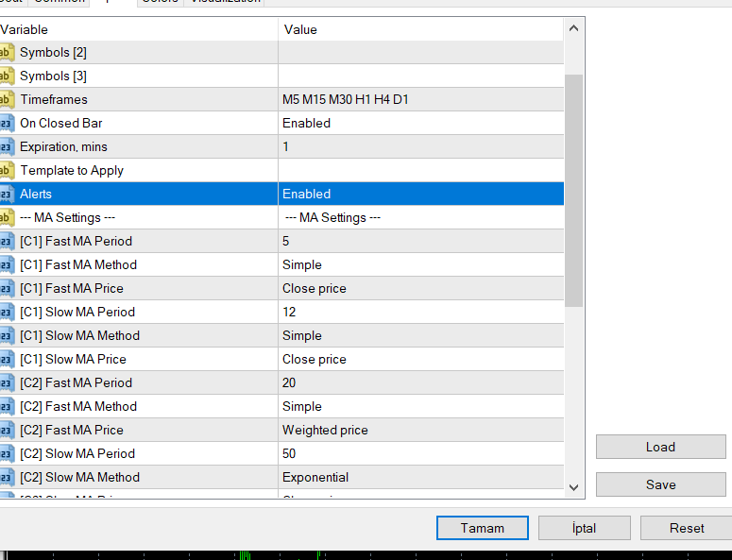732x560 pixels.
Task: Click the [C2] Slow MA Period icon
Action: (7, 453)
